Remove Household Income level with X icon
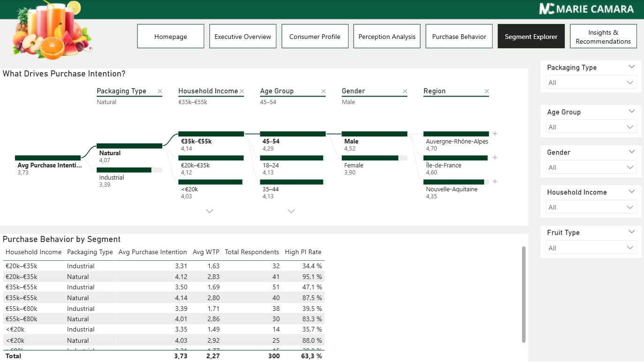The height and width of the screenshot is (362, 644). coord(242,91)
